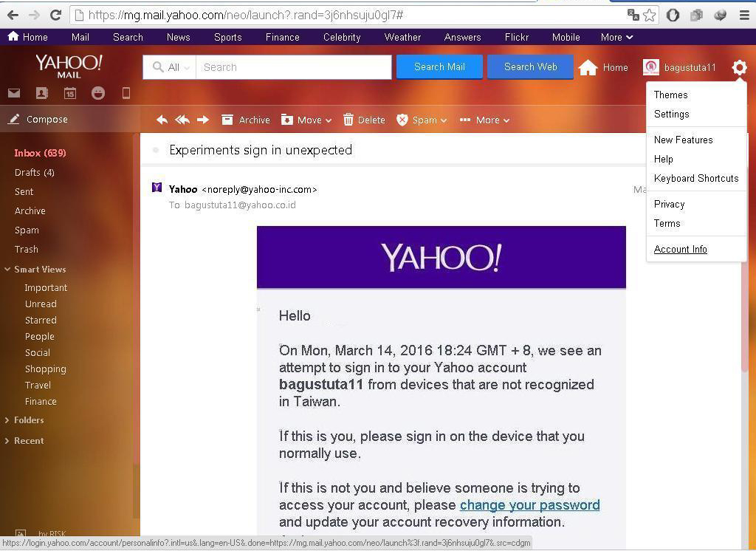
Task: Open the Trash folder
Action: tap(26, 249)
